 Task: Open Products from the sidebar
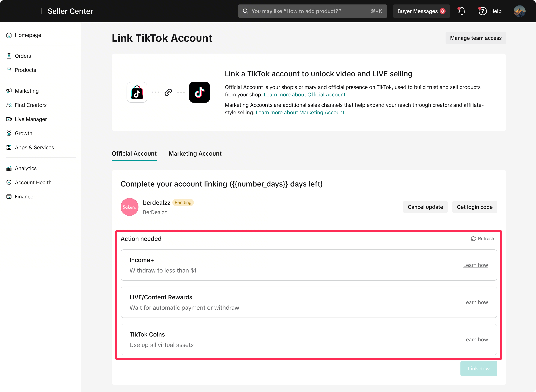(21, 70)
